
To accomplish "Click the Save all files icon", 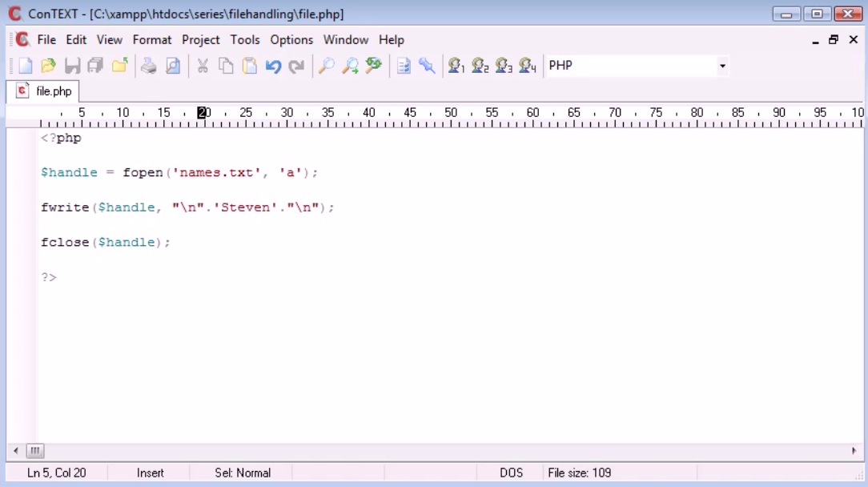I will pyautogui.click(x=96, y=66).
